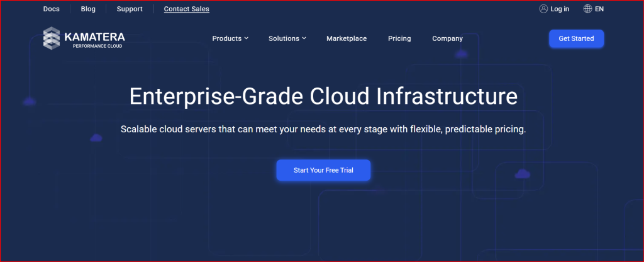Open the EN language selector
The image size is (644, 262).
(599, 9)
